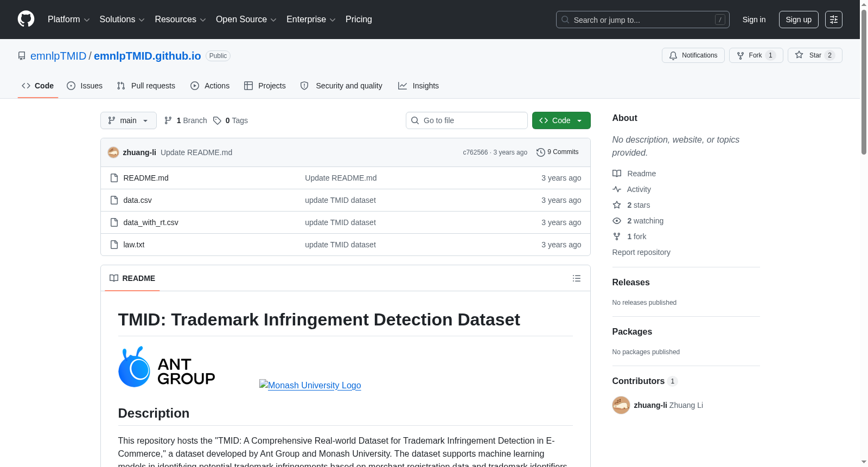The height and width of the screenshot is (467, 868).
Task: Expand the Open Source menu
Action: click(x=246, y=20)
